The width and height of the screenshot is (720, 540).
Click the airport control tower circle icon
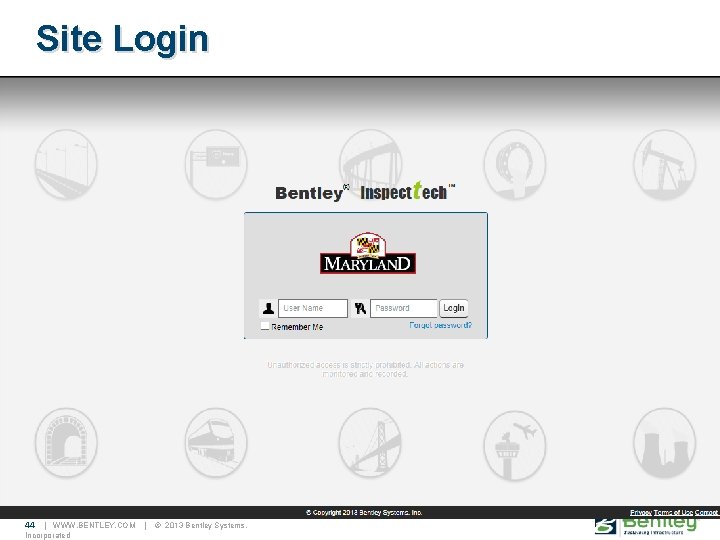(x=515, y=444)
